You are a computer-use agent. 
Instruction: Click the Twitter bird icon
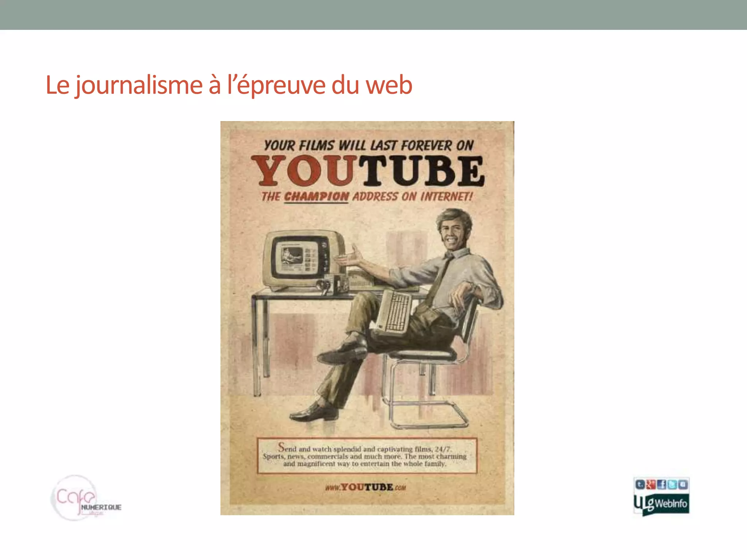[672, 485]
